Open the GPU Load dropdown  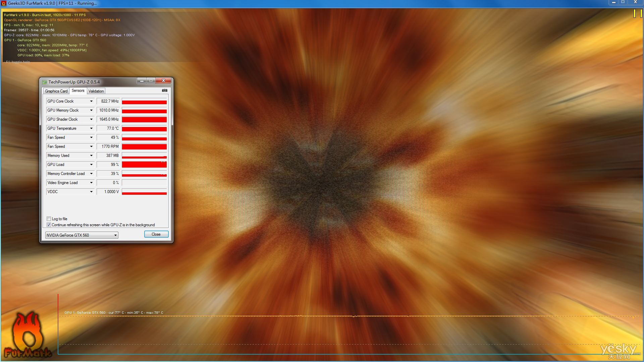(x=91, y=165)
